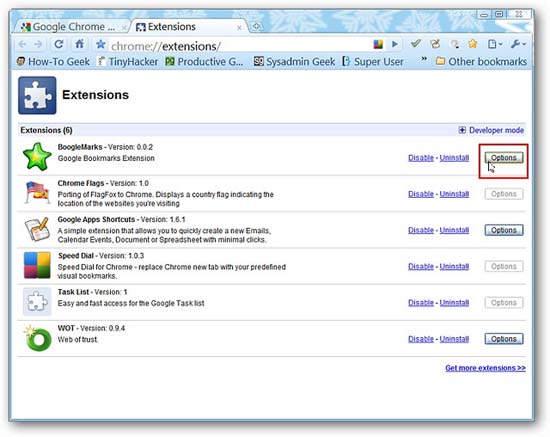Open Other bookmarks folder
This screenshot has height=437, width=550.
(481, 62)
